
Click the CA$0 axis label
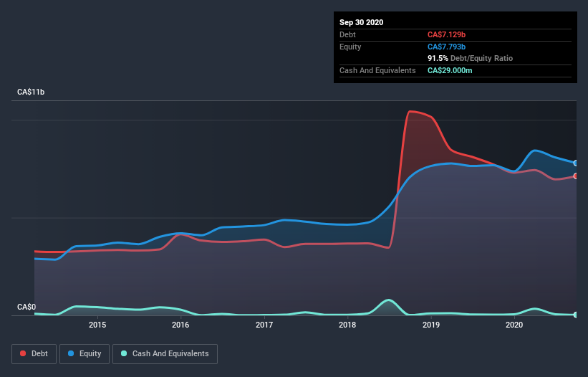pyautogui.click(x=26, y=307)
